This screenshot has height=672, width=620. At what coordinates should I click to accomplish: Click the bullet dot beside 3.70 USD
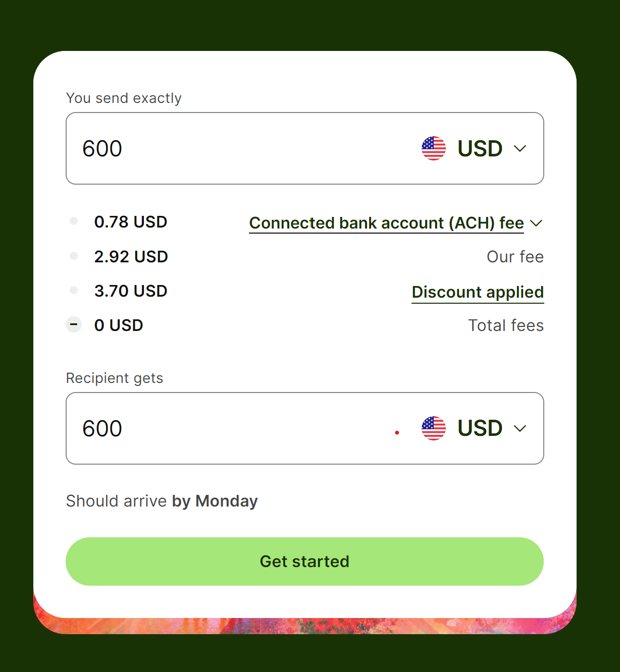point(74,290)
